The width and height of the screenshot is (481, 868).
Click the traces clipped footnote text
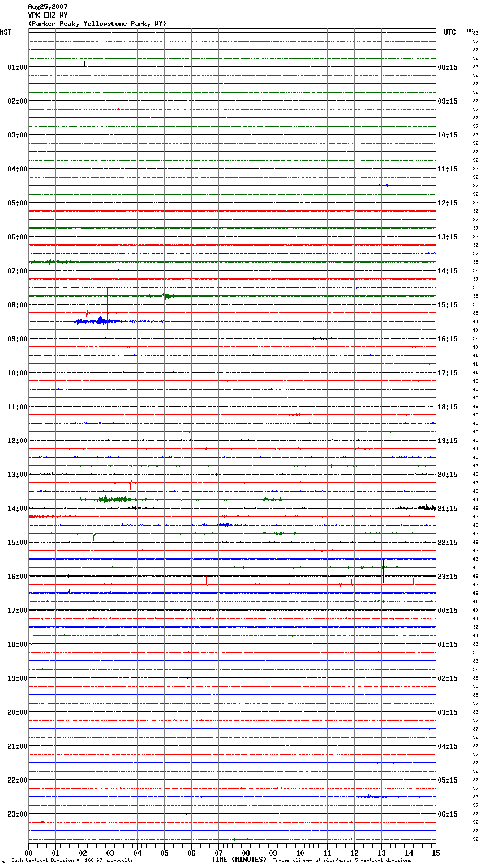[x=342, y=861]
